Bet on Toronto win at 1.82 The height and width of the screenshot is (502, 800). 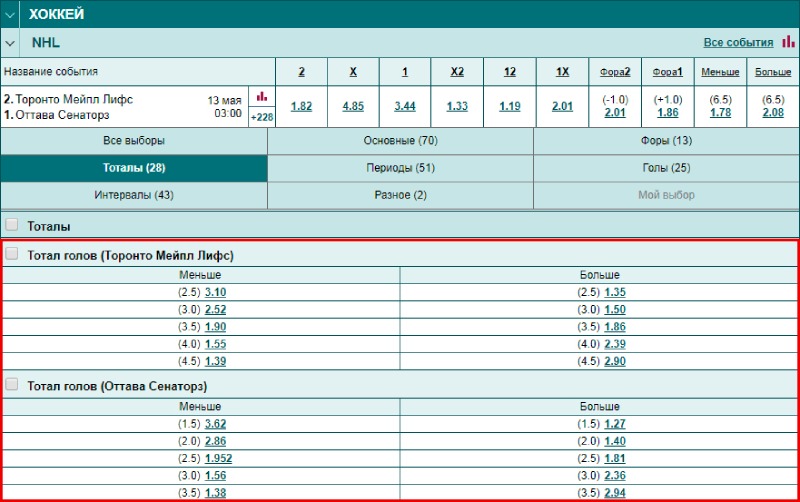pos(301,106)
